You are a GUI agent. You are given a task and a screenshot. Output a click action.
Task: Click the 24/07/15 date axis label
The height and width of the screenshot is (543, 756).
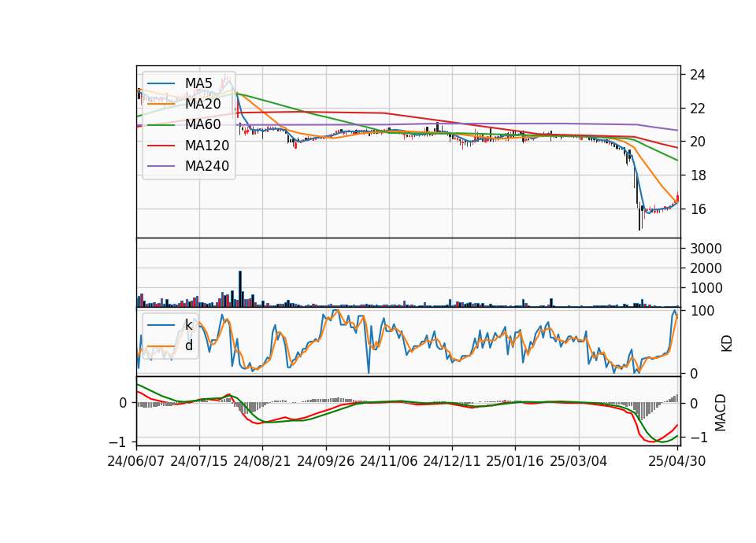coord(198,461)
